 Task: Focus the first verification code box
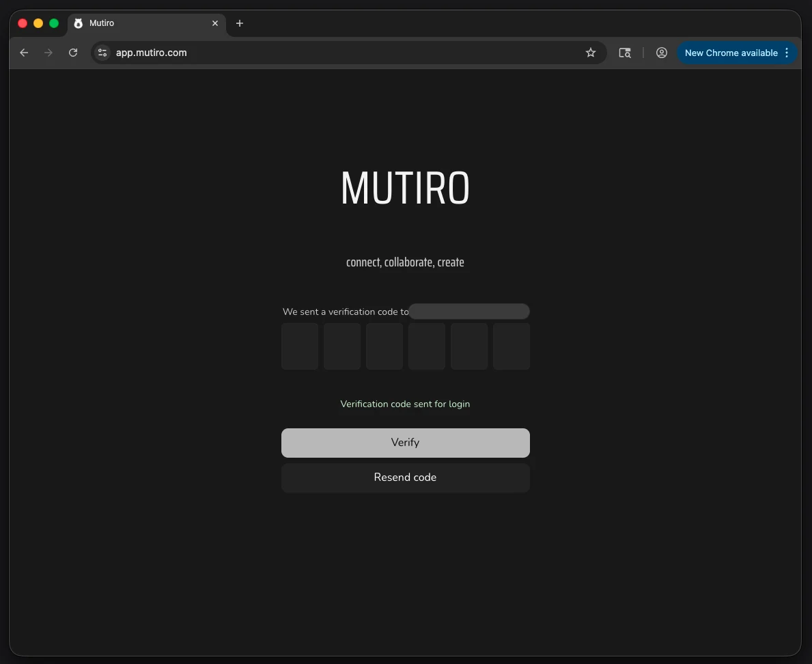300,346
